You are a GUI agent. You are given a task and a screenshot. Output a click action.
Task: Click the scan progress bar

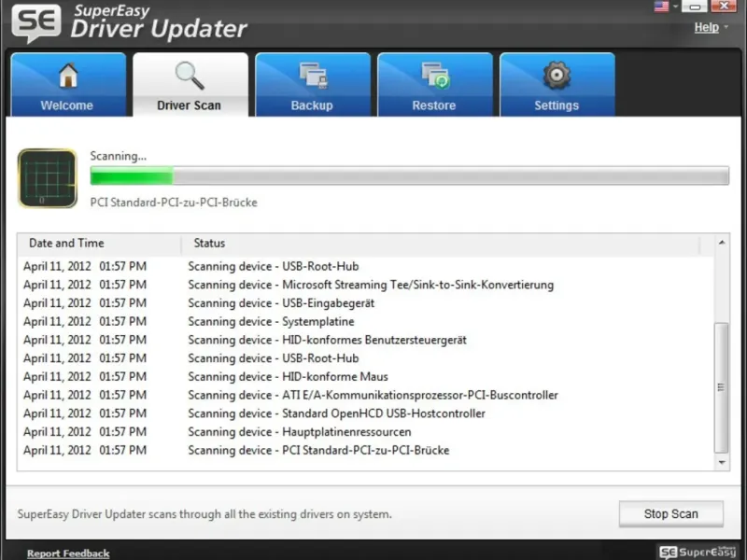[x=410, y=175]
